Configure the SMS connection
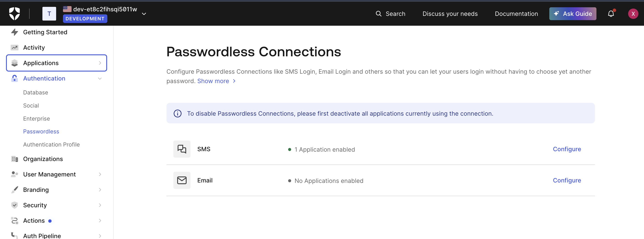The image size is (644, 239). [567, 149]
